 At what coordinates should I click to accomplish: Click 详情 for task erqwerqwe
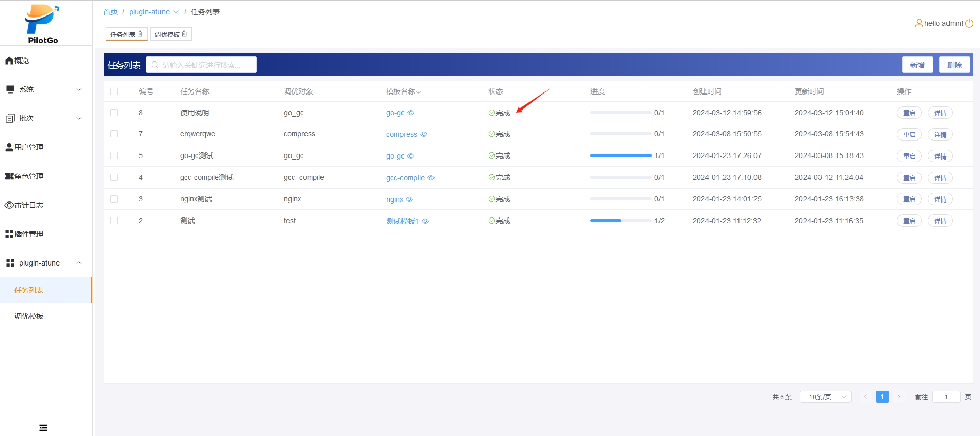[940, 134]
